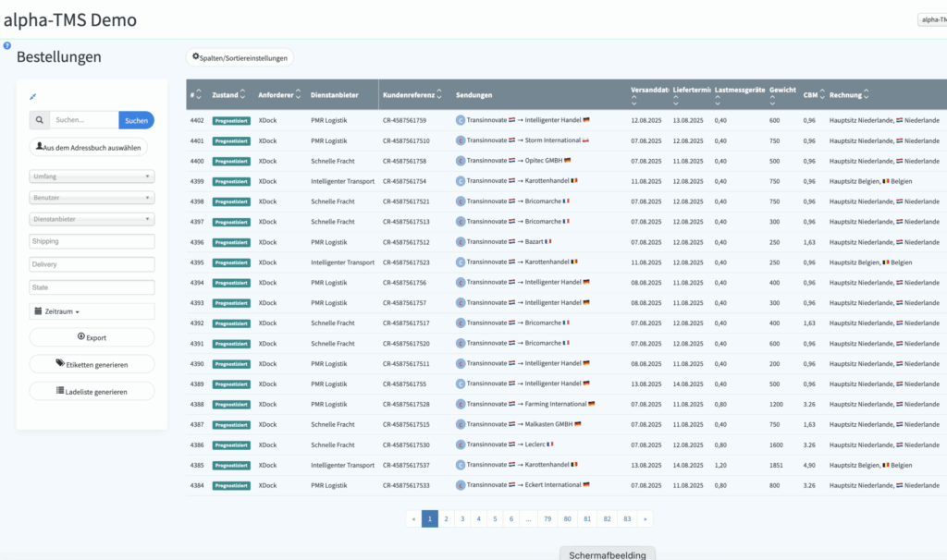Click the small blue pin icon above search
Screen dimensions: 947x560
[x=33, y=96]
